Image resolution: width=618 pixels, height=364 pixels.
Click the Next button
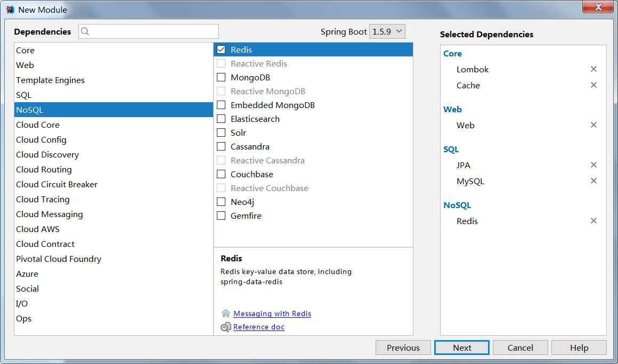tap(461, 348)
